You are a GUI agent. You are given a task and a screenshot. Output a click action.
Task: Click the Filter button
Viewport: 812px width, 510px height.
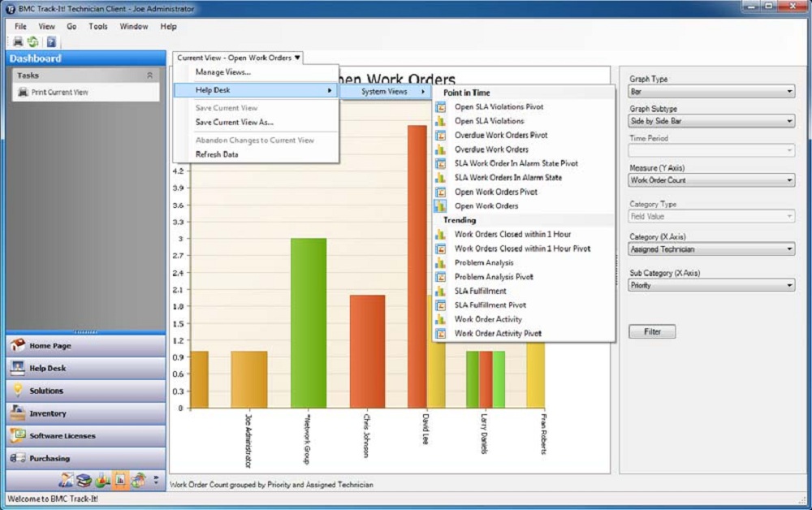652,331
